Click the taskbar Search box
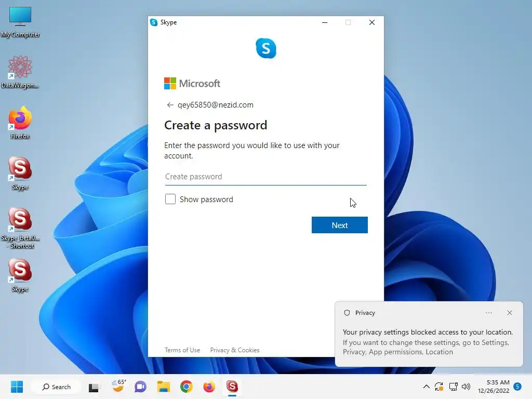The height and width of the screenshot is (399, 532). coord(56,387)
